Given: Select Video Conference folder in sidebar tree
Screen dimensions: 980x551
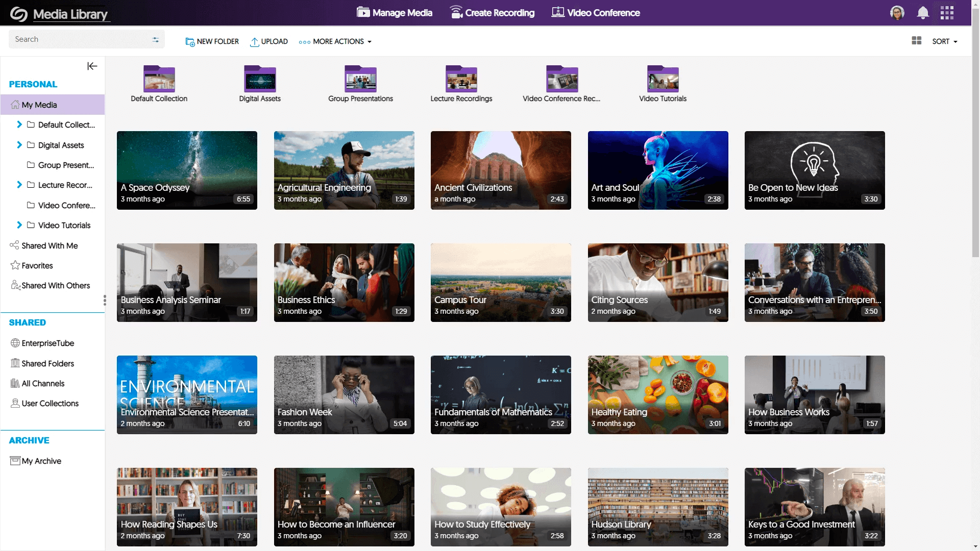Looking at the screenshot, I should (61, 205).
